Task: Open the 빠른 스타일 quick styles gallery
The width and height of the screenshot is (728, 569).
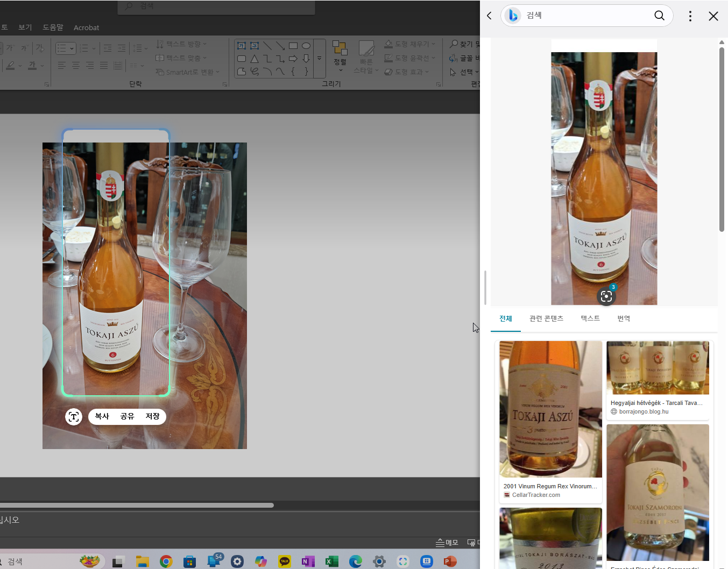Action: 366,57
